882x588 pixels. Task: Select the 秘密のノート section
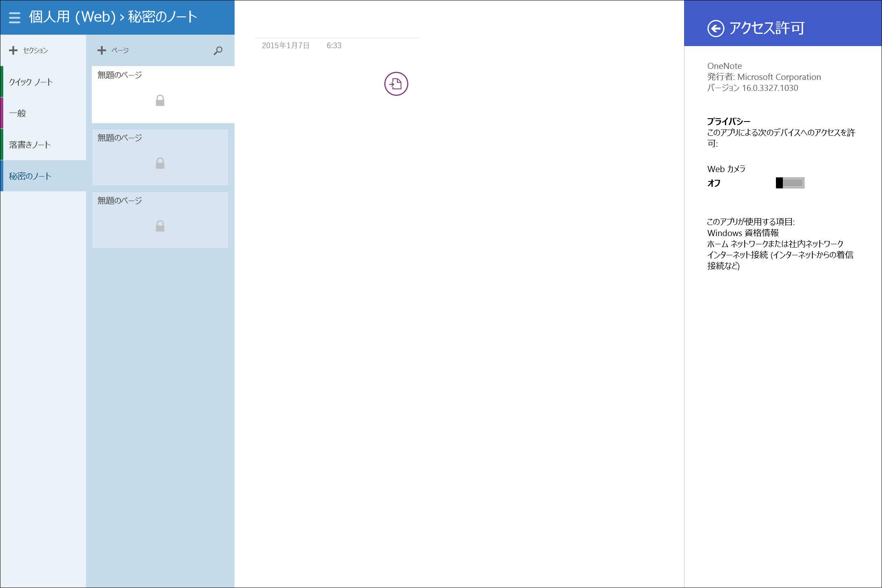tap(29, 176)
